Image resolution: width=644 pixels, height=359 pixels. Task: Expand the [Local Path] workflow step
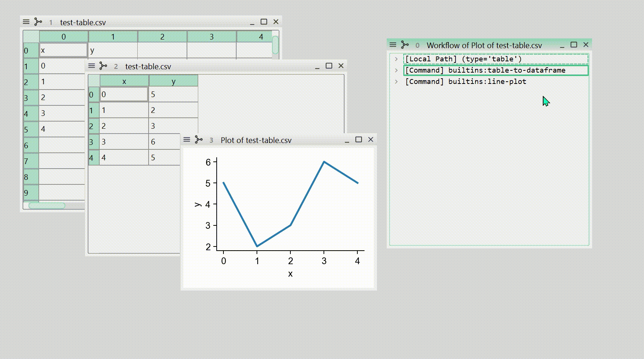pyautogui.click(x=396, y=59)
